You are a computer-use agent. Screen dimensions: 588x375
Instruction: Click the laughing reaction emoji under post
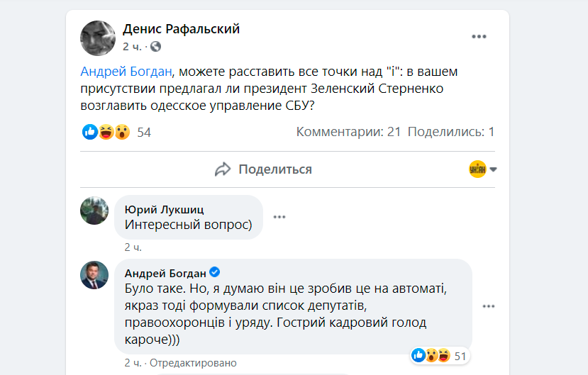(x=106, y=132)
